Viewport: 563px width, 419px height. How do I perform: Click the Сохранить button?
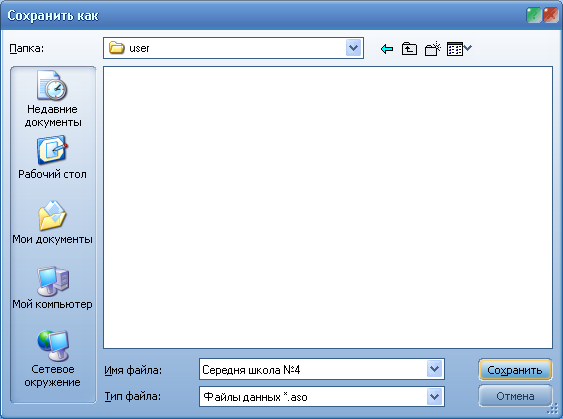(x=515, y=370)
